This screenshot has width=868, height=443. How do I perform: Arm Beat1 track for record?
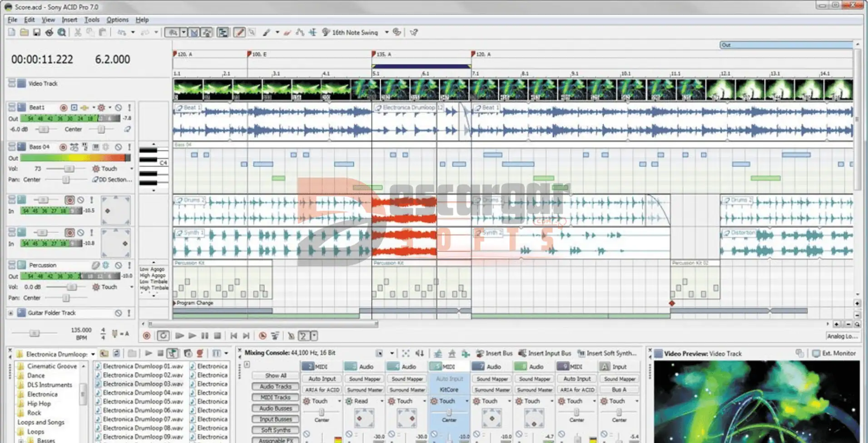(x=64, y=108)
